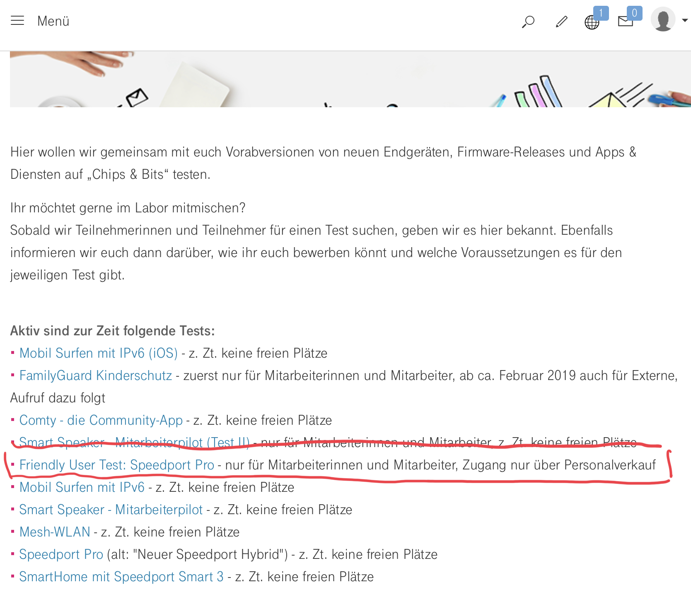
Task: Open the envelope messages icon
Action: (x=626, y=21)
